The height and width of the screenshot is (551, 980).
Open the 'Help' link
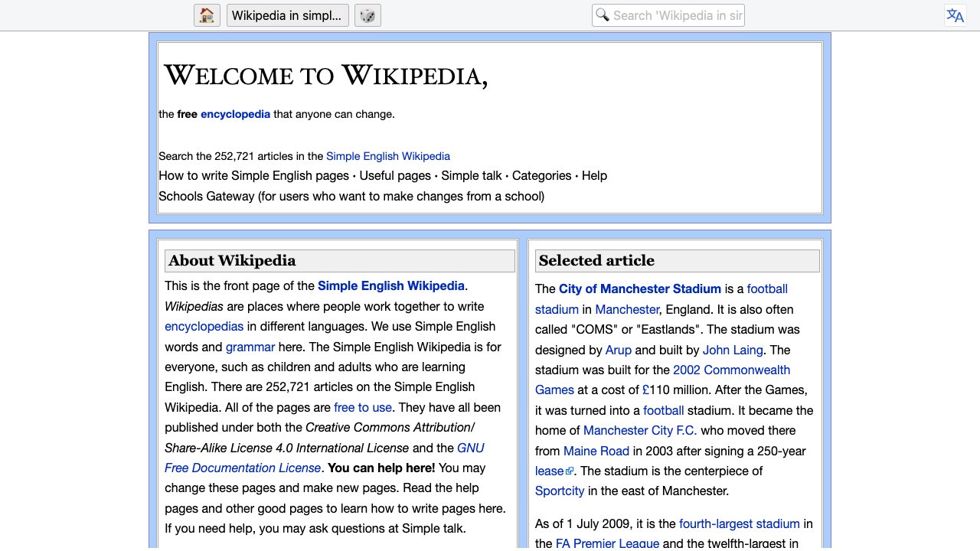pyautogui.click(x=595, y=175)
